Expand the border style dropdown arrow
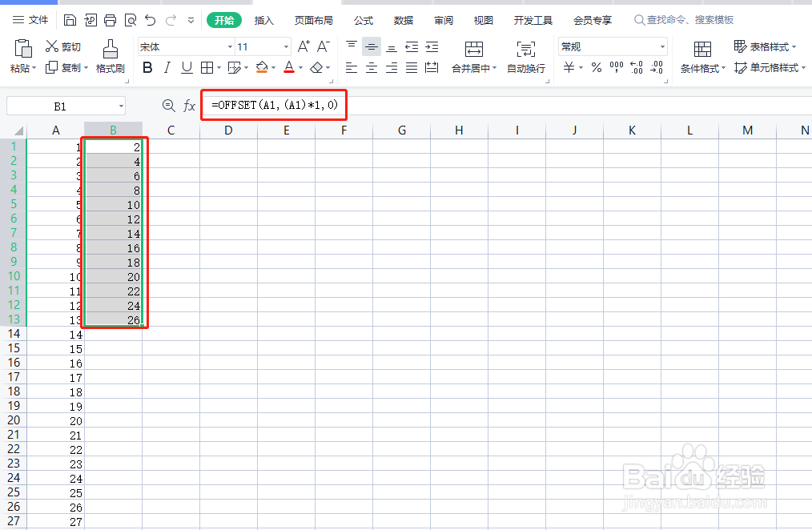 click(217, 67)
